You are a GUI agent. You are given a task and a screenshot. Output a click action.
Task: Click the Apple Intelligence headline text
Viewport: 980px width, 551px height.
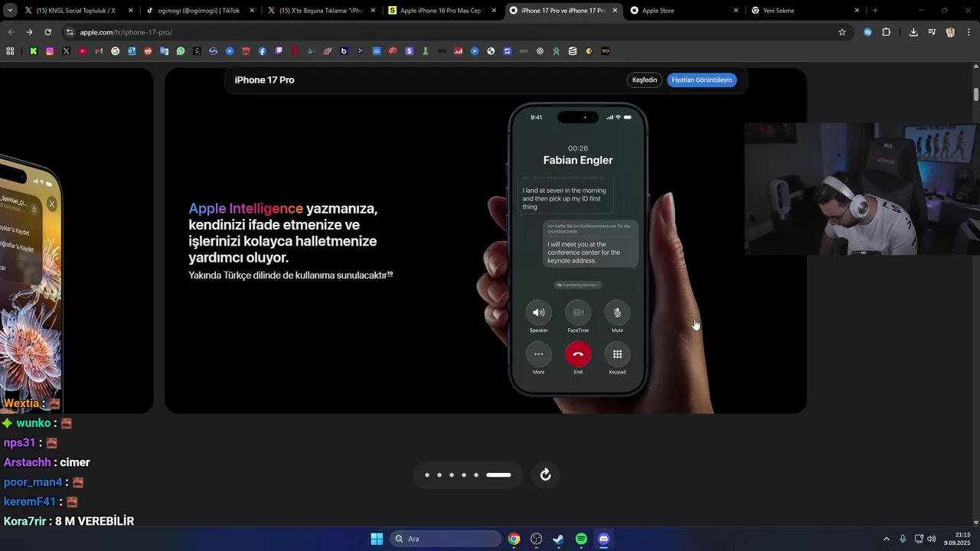[x=246, y=208]
